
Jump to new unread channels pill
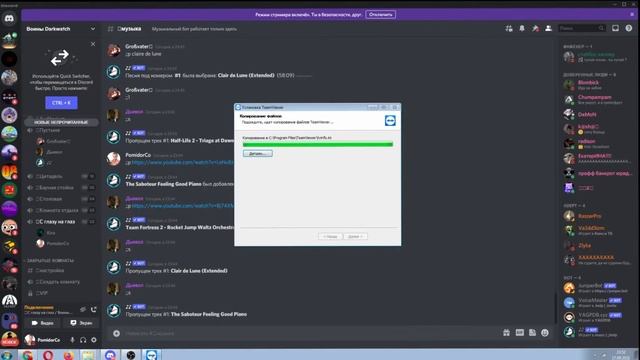(61, 122)
